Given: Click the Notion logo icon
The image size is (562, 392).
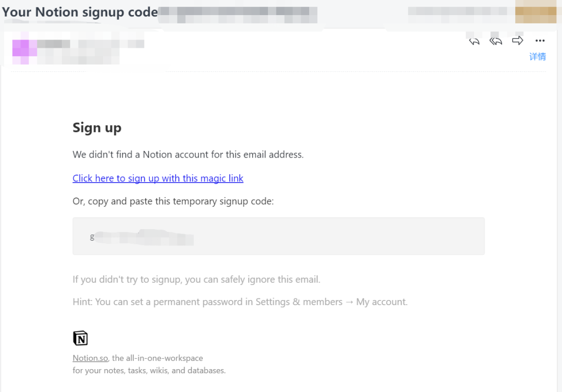Looking at the screenshot, I should [80, 338].
